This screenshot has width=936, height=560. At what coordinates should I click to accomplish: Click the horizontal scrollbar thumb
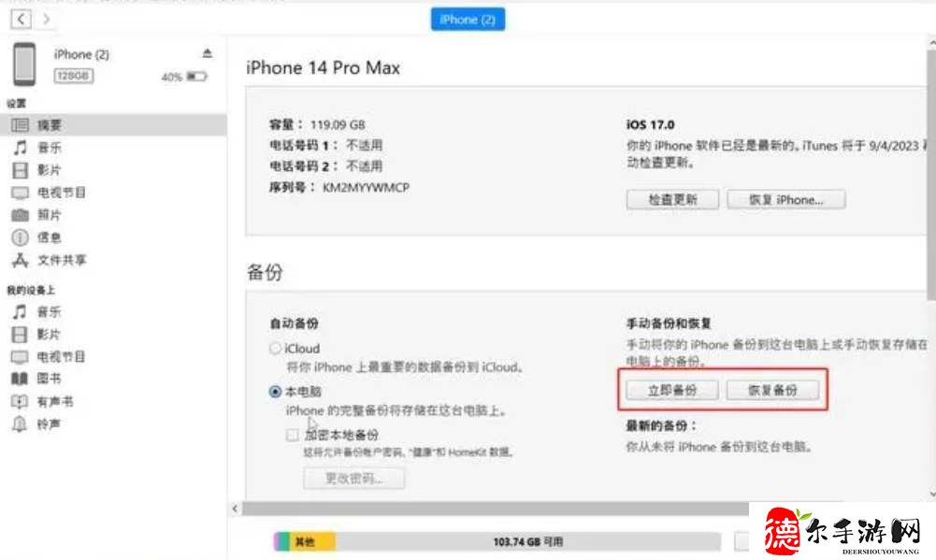495,509
